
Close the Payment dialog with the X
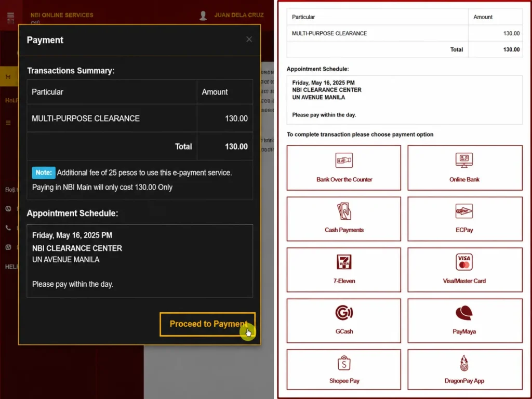pos(249,39)
